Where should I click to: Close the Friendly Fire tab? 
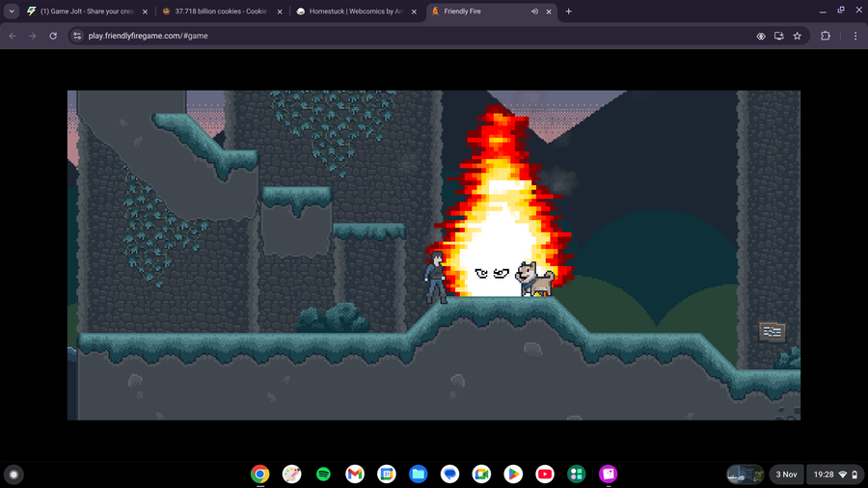pos(549,11)
